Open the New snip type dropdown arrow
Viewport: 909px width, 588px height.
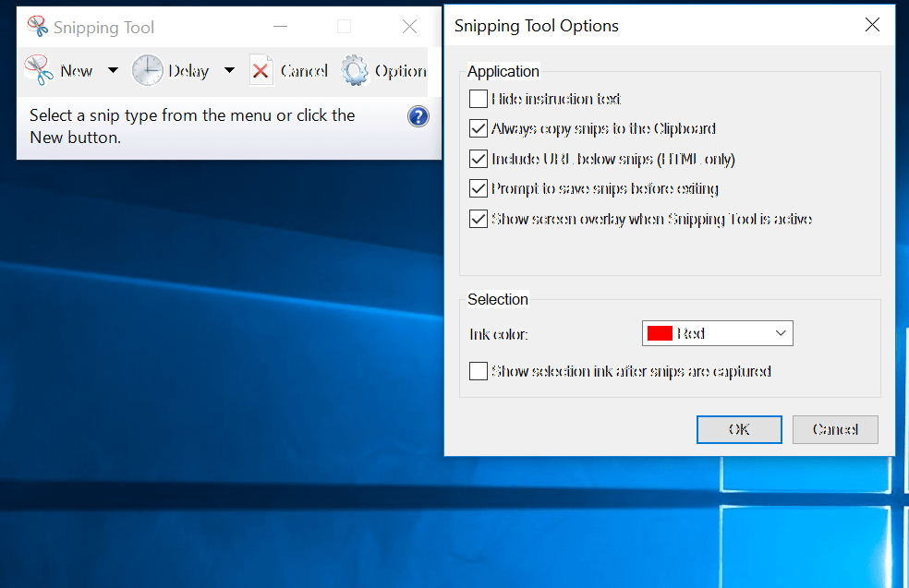[x=113, y=71]
